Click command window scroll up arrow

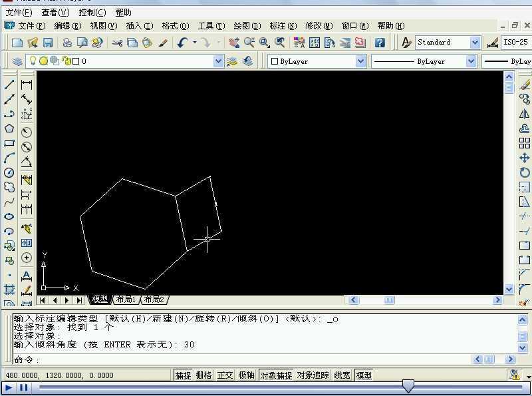tap(523, 319)
